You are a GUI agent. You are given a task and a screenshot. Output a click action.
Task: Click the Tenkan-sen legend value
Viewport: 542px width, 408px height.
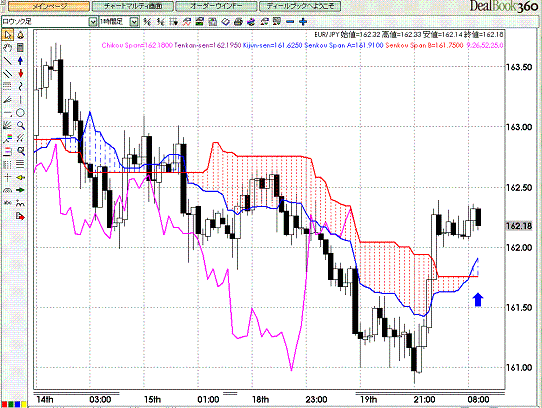point(207,45)
